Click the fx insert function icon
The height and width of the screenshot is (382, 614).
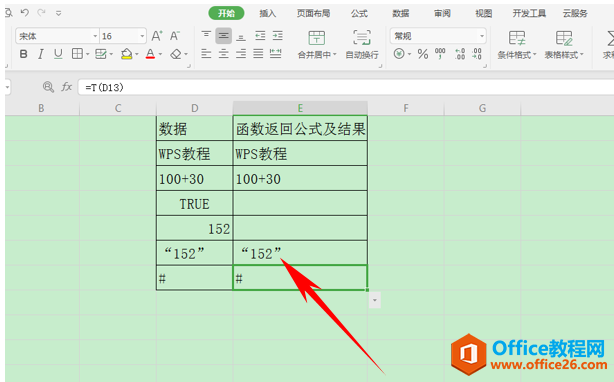67,86
